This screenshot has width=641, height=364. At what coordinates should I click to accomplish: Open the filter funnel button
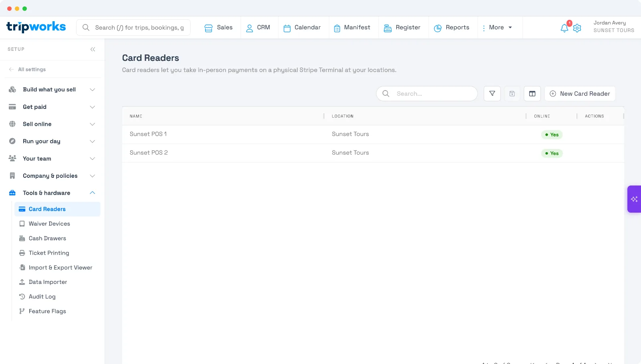492,94
